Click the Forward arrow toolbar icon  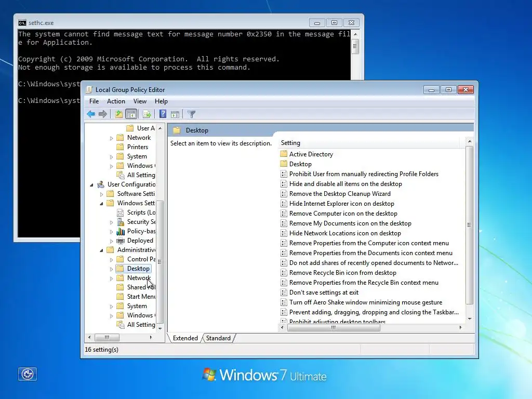click(x=102, y=114)
